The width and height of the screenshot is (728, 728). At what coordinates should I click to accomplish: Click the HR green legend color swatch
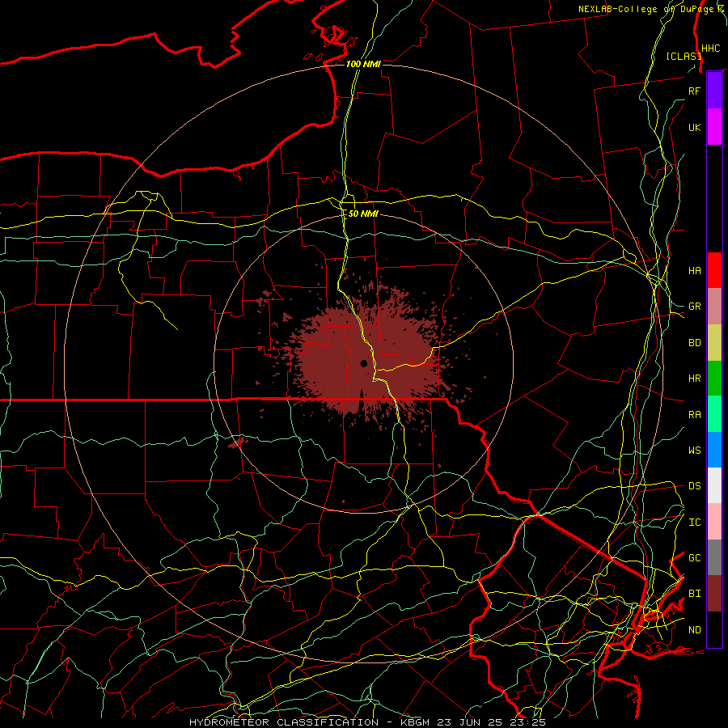click(x=714, y=378)
